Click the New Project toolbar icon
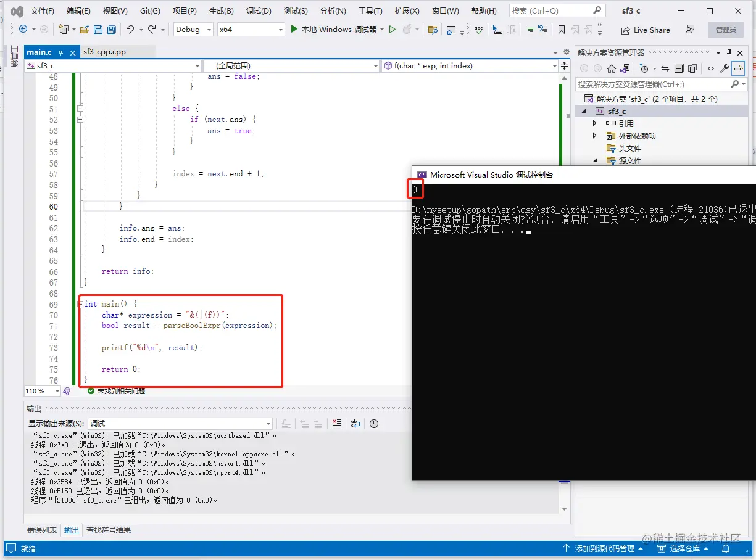Screen dimensions: 756x560 [x=63, y=29]
